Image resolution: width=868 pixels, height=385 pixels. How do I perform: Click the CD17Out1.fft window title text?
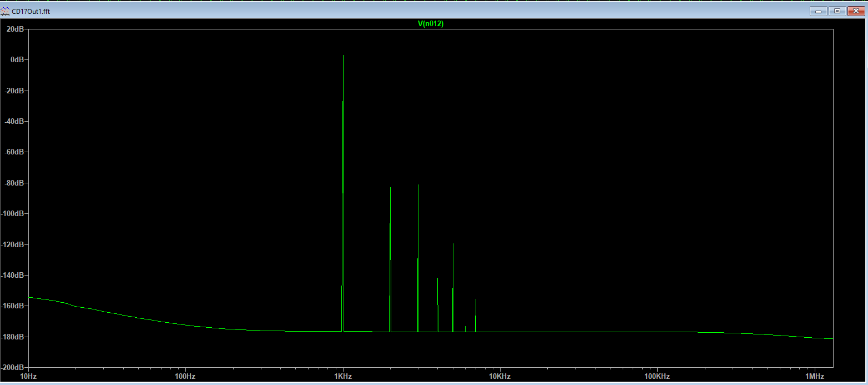[30, 11]
